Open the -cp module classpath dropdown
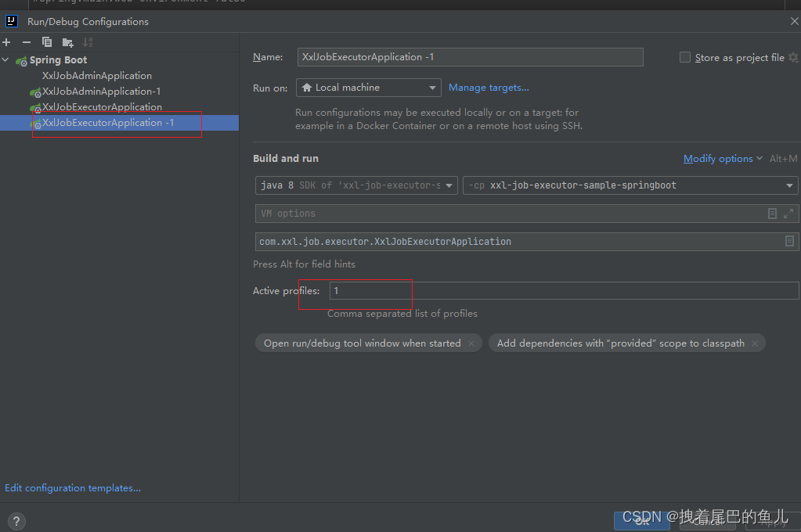 (630, 185)
